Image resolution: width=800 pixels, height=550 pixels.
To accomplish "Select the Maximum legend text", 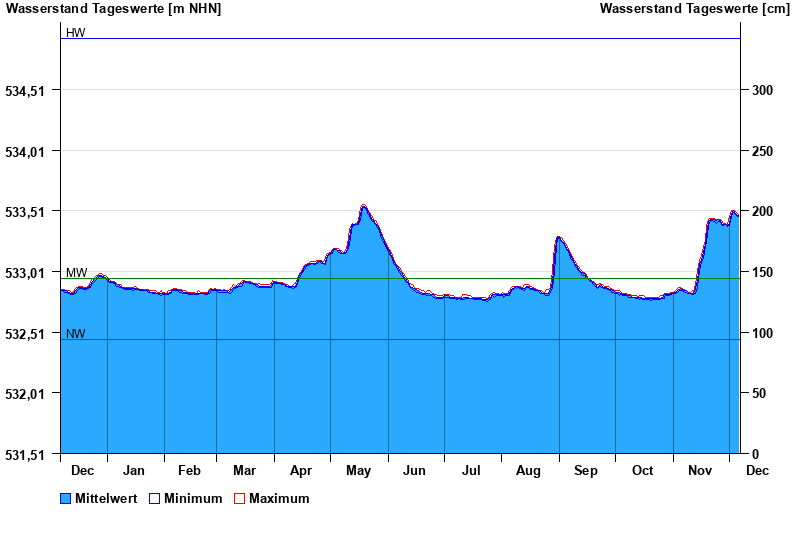I will pyautogui.click(x=279, y=499).
